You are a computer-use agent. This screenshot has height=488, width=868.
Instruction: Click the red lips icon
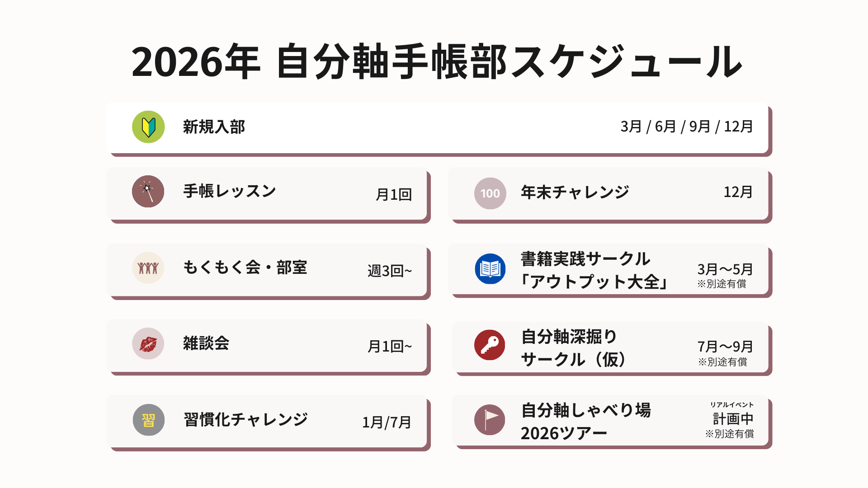tap(148, 344)
